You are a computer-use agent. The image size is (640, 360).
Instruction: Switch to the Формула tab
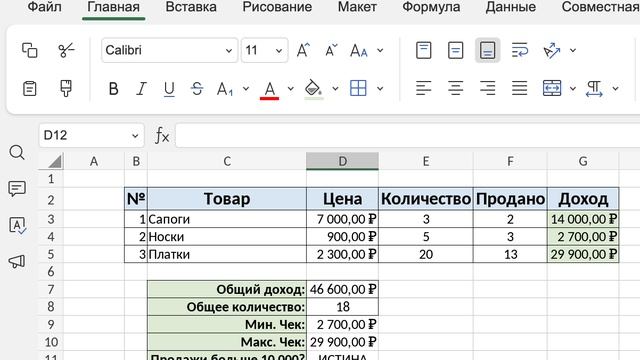(431, 7)
